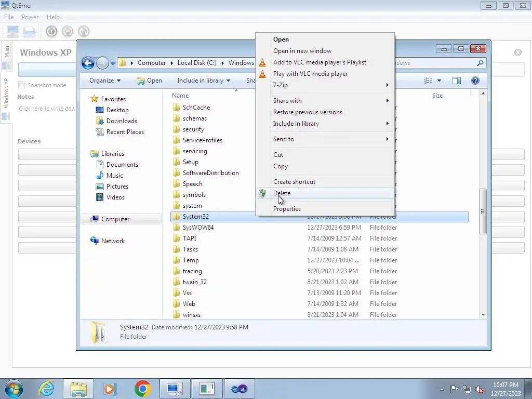Click the muted volume tray icon
Screen dimensions: 532x399
coord(480,390)
